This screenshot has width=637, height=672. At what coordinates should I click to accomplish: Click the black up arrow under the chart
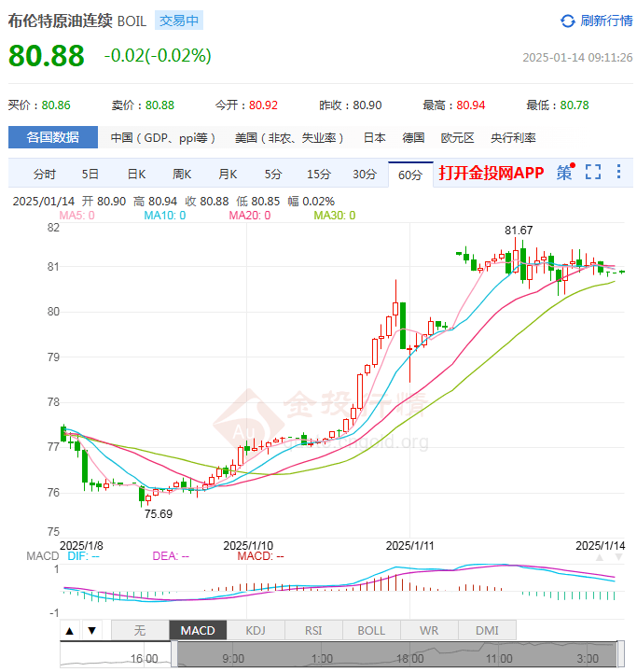[x=70, y=630]
